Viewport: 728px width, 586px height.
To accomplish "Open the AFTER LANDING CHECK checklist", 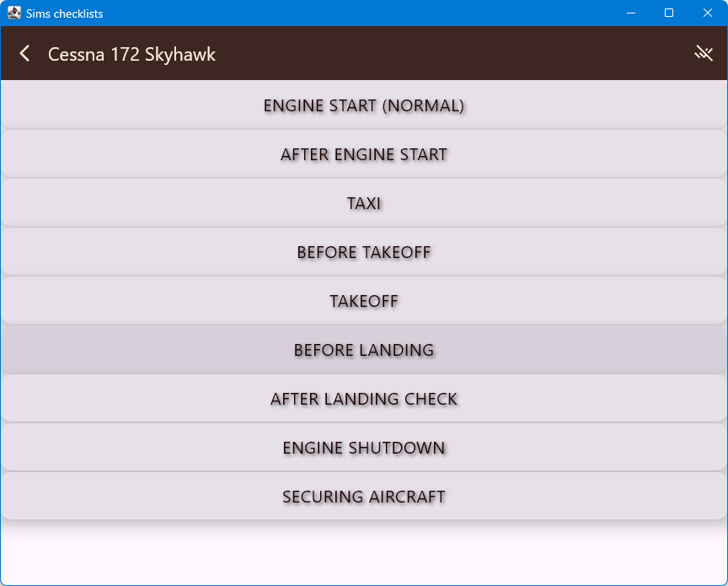I will [x=364, y=399].
